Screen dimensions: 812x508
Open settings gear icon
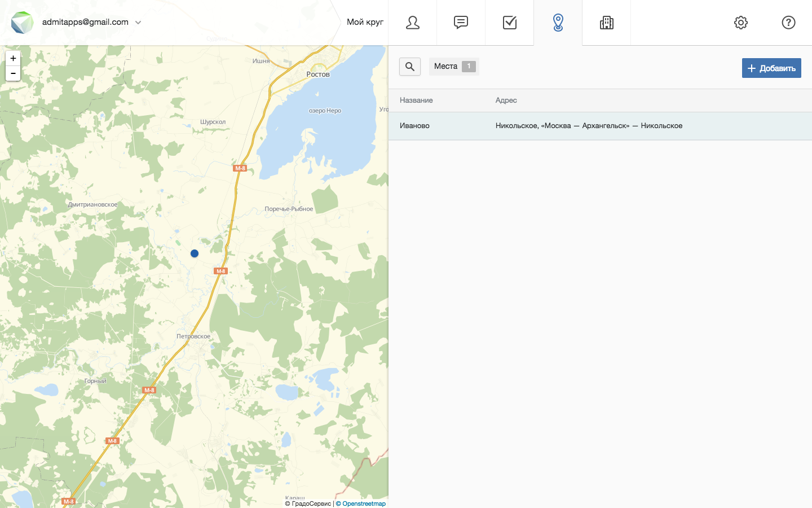pyautogui.click(x=741, y=23)
